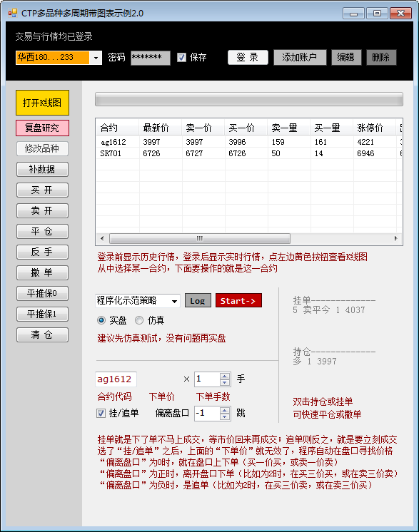
Task: Select the 实盘 radio button
Action: [101, 320]
